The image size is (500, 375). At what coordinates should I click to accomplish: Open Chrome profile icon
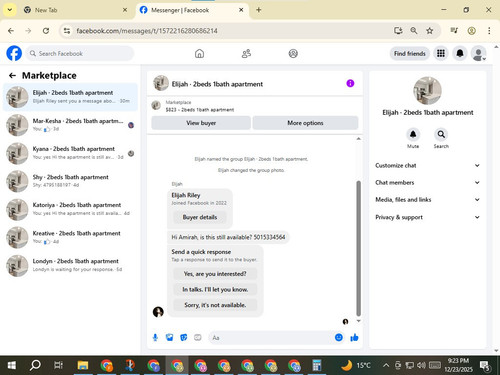coord(471,31)
